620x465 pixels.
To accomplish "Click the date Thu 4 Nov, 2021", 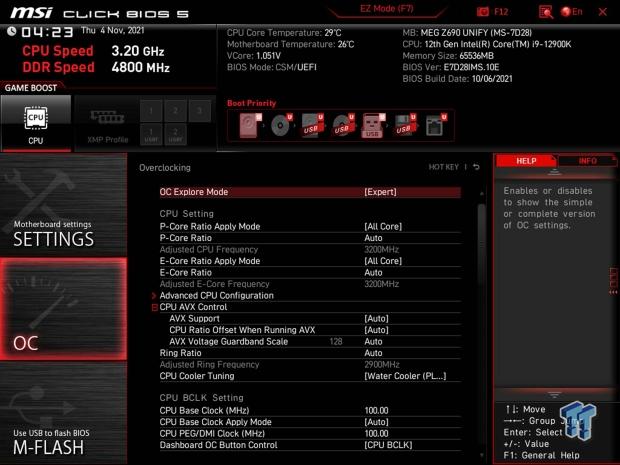I will [x=113, y=30].
